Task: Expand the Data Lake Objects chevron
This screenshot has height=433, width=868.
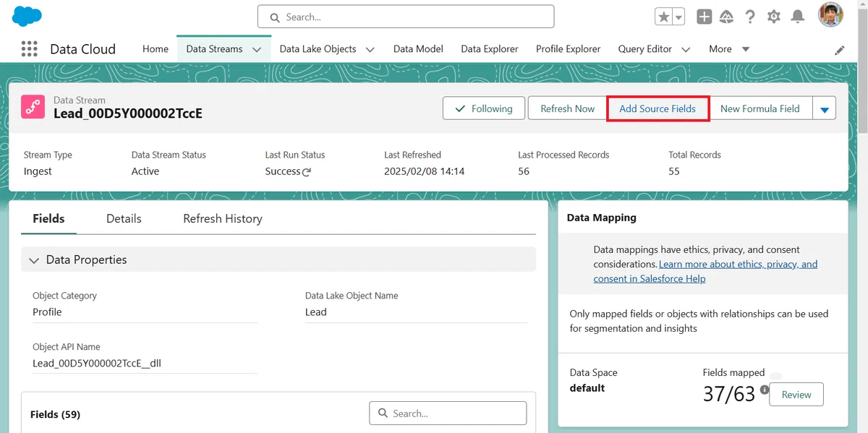Action: point(370,50)
